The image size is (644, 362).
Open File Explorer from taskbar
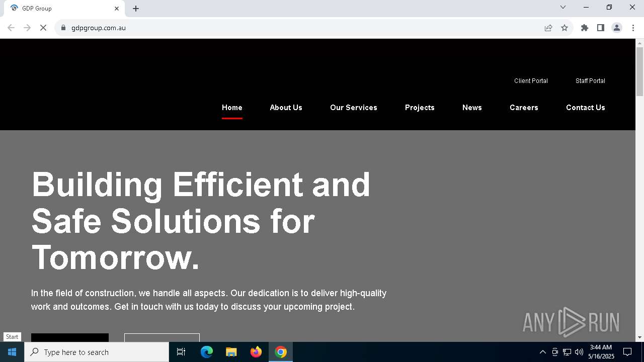231,352
